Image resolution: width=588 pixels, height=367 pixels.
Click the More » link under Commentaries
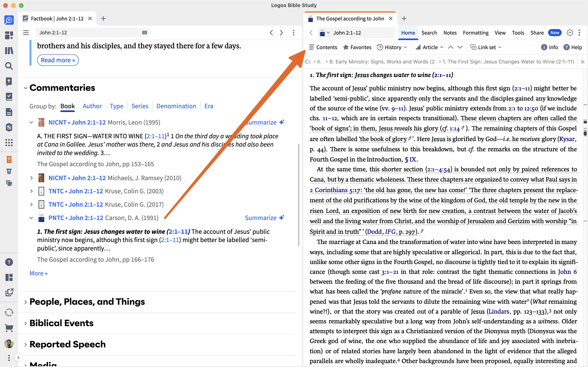(x=39, y=273)
